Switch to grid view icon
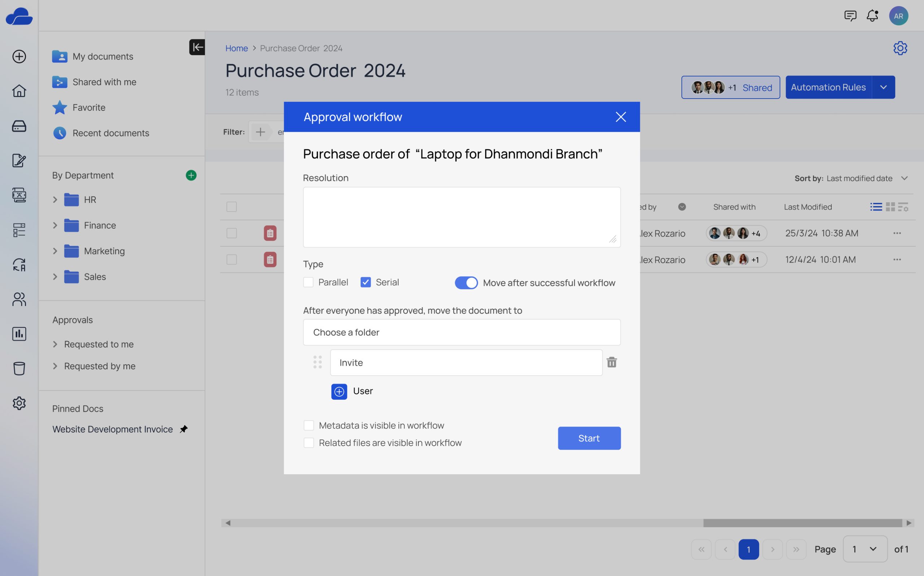This screenshot has width=924, height=576. coord(890,207)
